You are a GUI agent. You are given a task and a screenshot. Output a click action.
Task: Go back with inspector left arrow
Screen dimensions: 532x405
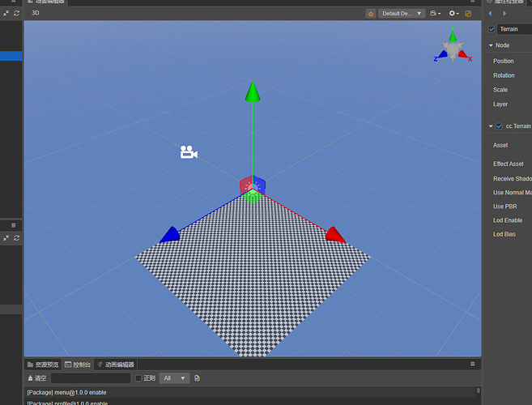[490, 13]
